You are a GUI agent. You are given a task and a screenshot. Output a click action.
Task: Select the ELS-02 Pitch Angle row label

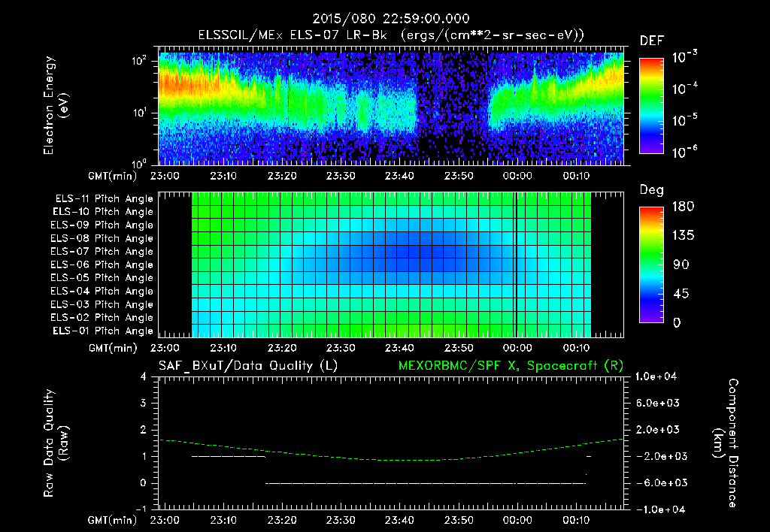point(102,318)
